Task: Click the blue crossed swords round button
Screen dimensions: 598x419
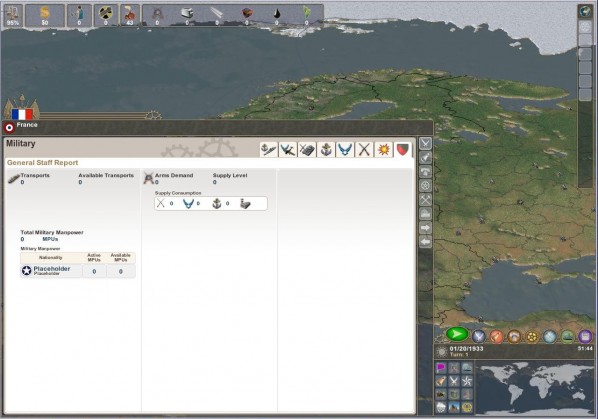Action: (478, 336)
